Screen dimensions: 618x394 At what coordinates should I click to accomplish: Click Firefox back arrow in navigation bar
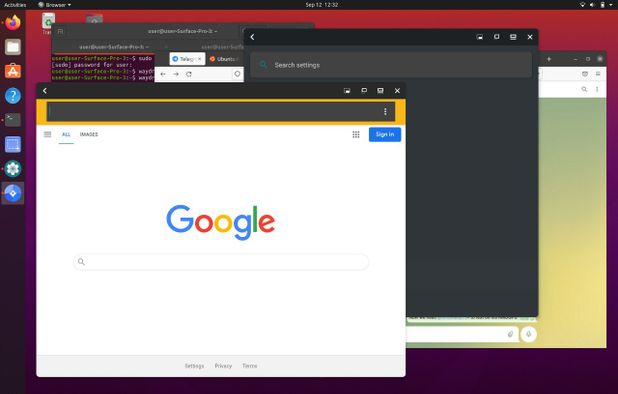[x=163, y=74]
